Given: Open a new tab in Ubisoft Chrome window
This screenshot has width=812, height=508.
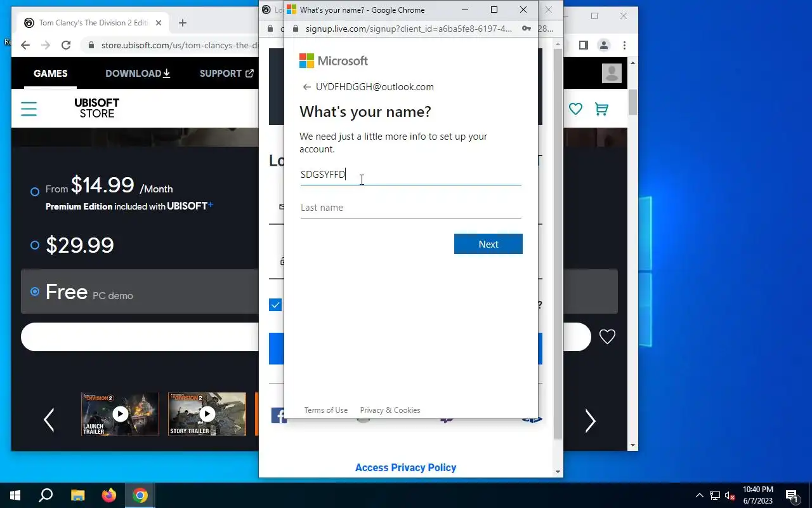Looking at the screenshot, I should coord(183,23).
